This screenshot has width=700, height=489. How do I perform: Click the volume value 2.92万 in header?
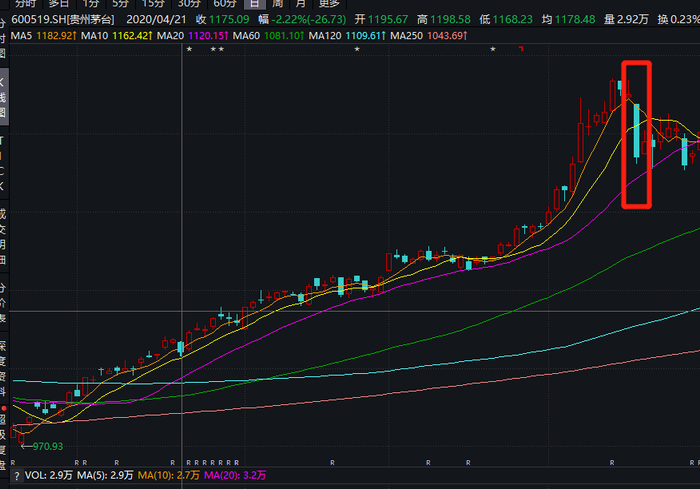pos(633,20)
